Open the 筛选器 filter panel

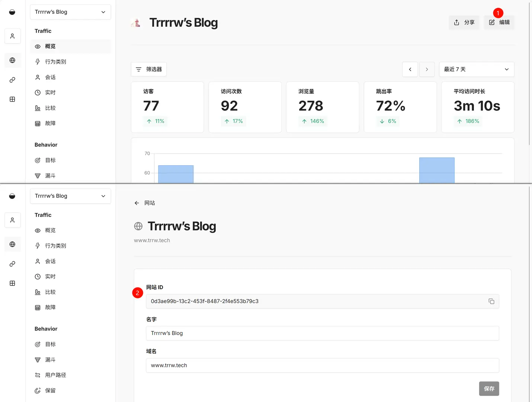(x=149, y=69)
